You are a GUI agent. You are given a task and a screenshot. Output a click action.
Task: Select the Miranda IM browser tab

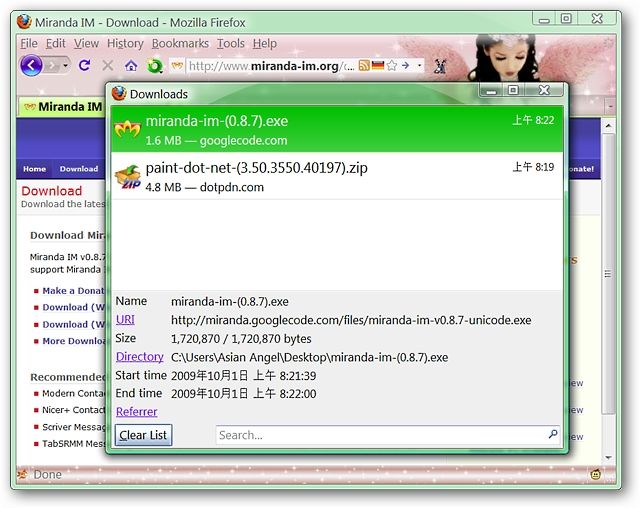[62, 107]
